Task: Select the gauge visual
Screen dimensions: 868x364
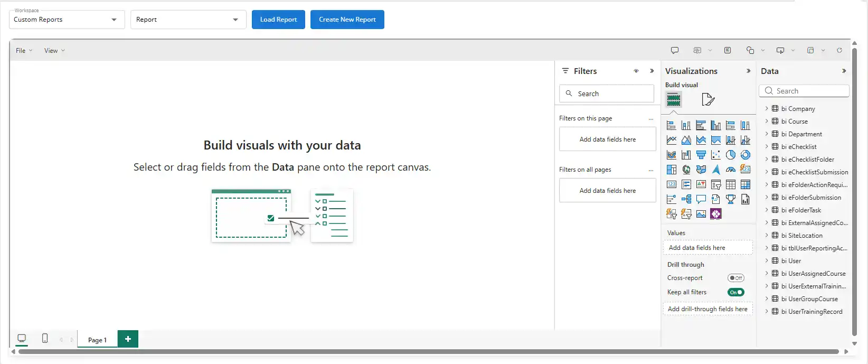Action: coord(730,170)
